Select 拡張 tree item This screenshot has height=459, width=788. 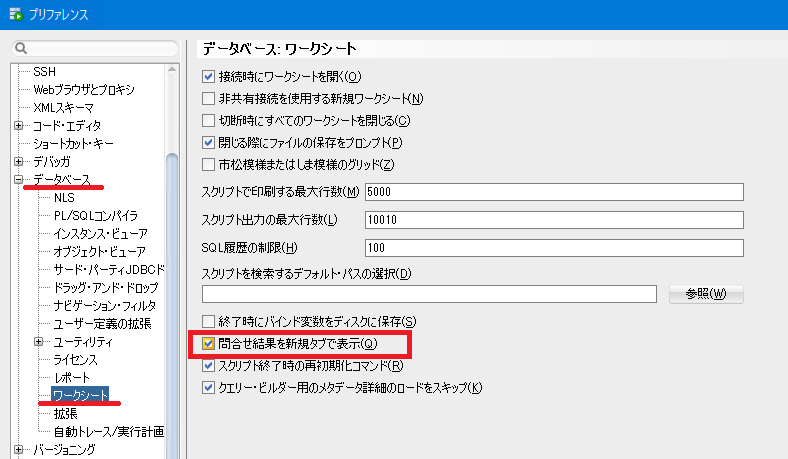[65, 414]
